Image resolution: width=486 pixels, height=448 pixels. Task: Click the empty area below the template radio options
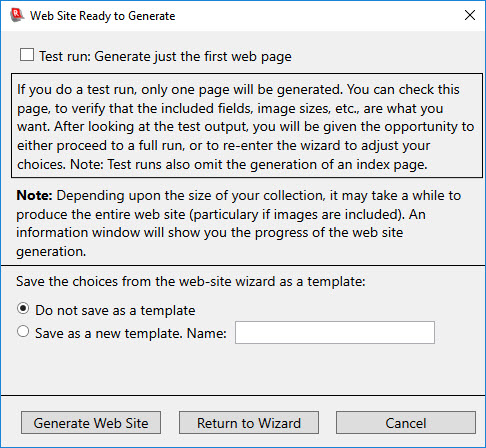[x=243, y=370]
